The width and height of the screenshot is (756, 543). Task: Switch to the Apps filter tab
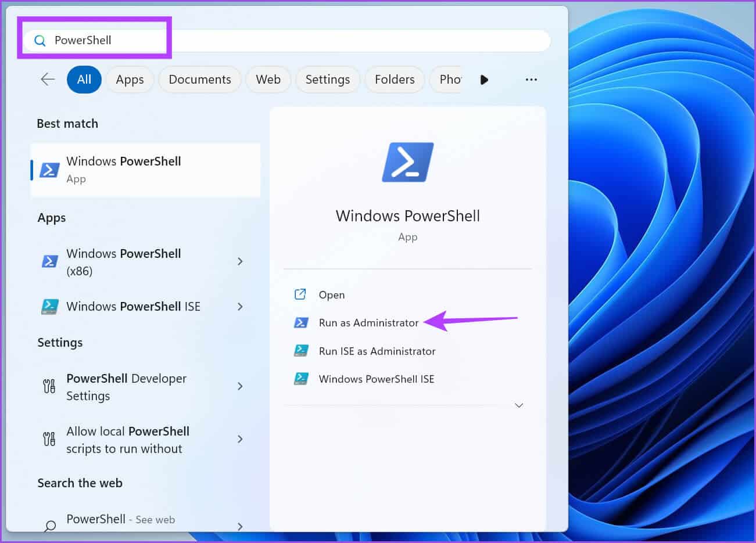point(130,80)
